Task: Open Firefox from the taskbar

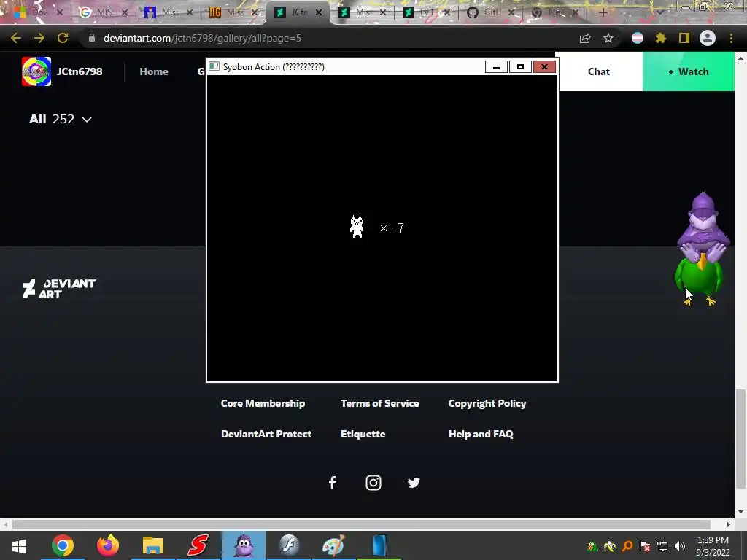Action: 108,545
